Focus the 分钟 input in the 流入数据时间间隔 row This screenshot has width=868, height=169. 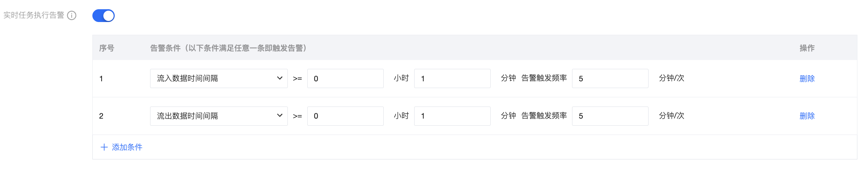(452, 78)
